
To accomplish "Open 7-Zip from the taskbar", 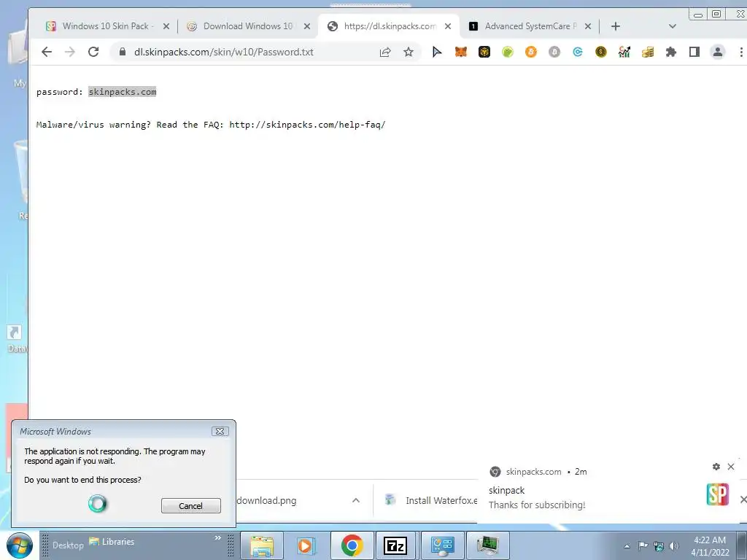I will coord(395,545).
